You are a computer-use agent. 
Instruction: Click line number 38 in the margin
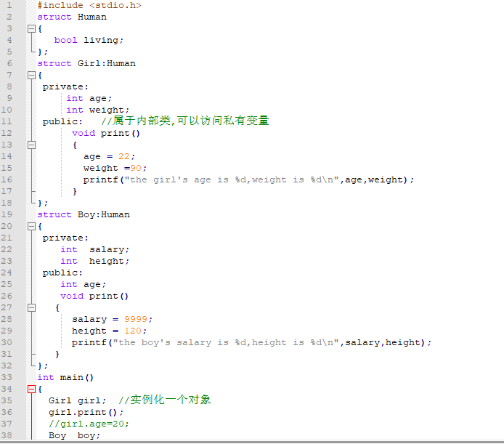(x=7, y=435)
